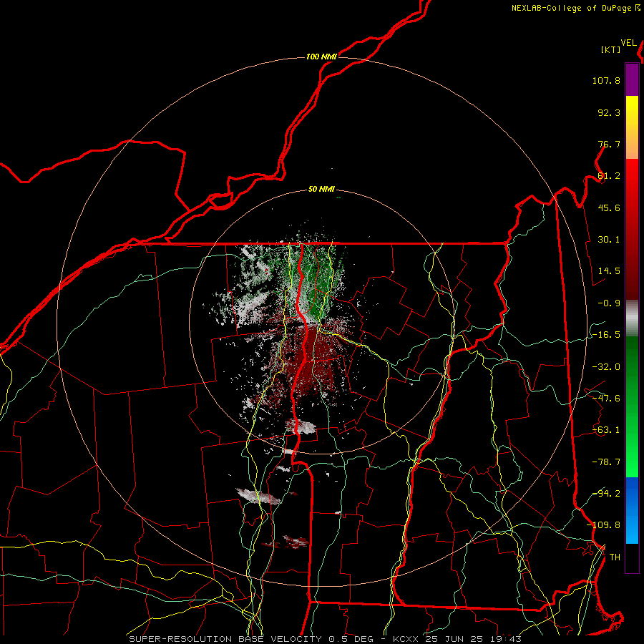Click the 100 NMI range ring label

click(x=321, y=57)
